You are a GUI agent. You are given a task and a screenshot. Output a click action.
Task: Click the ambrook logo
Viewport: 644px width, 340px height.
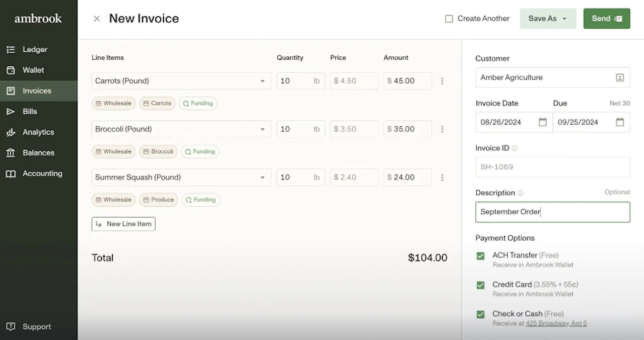(38, 18)
